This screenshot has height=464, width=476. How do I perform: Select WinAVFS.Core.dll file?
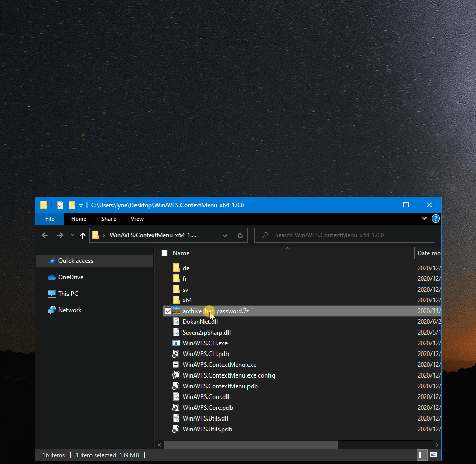pyautogui.click(x=206, y=397)
